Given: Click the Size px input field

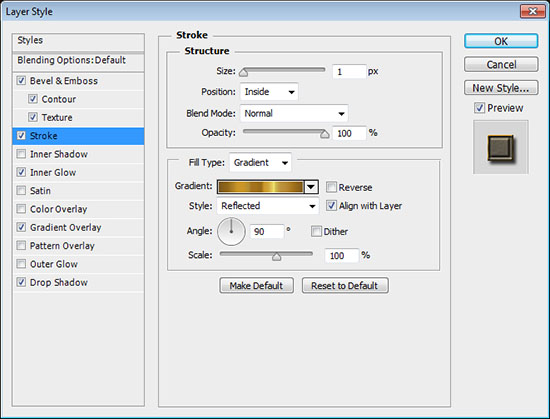Looking at the screenshot, I should 349,72.
